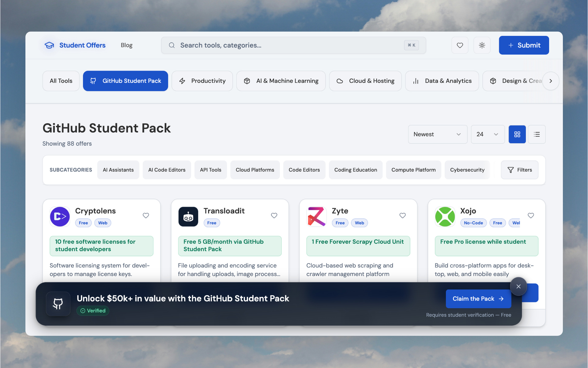Viewport: 588px width, 368px height.
Task: Click the Student Offers graduation cap logo
Action: (49, 45)
